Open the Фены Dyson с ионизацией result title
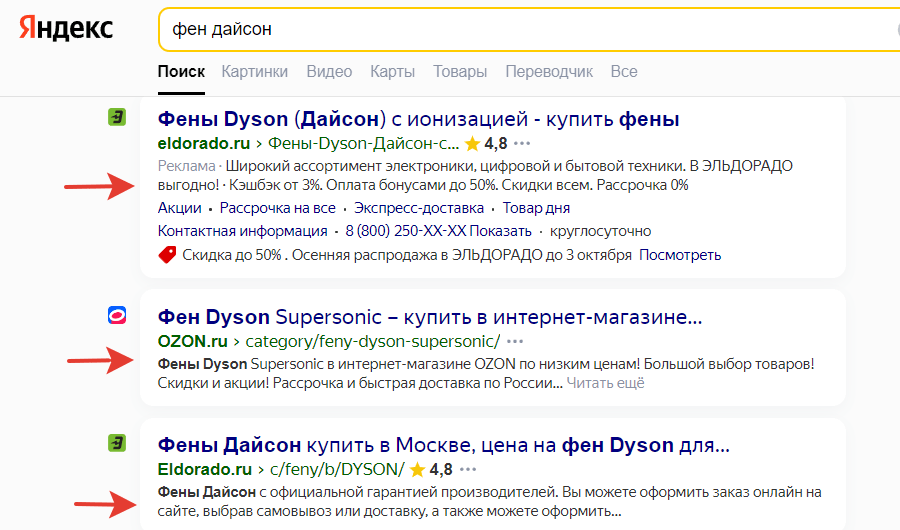Viewport: 900px width, 530px height. (x=418, y=119)
